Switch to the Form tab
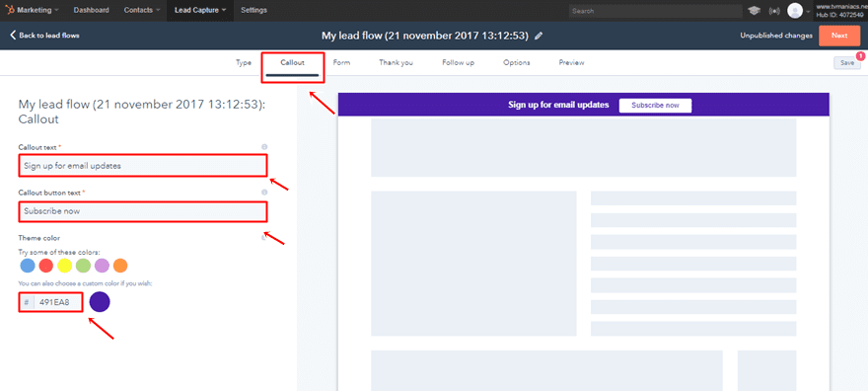The height and width of the screenshot is (391, 868). (x=341, y=62)
